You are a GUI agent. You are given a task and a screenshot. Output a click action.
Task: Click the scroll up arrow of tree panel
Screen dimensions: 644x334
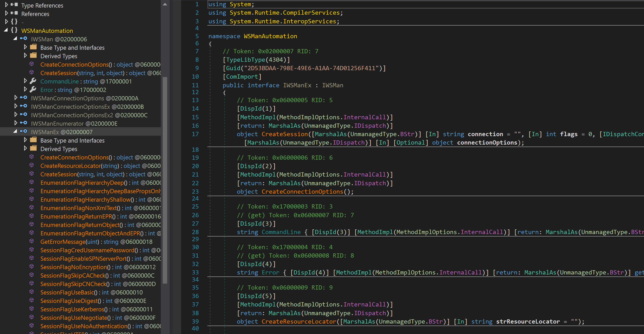point(165,4)
